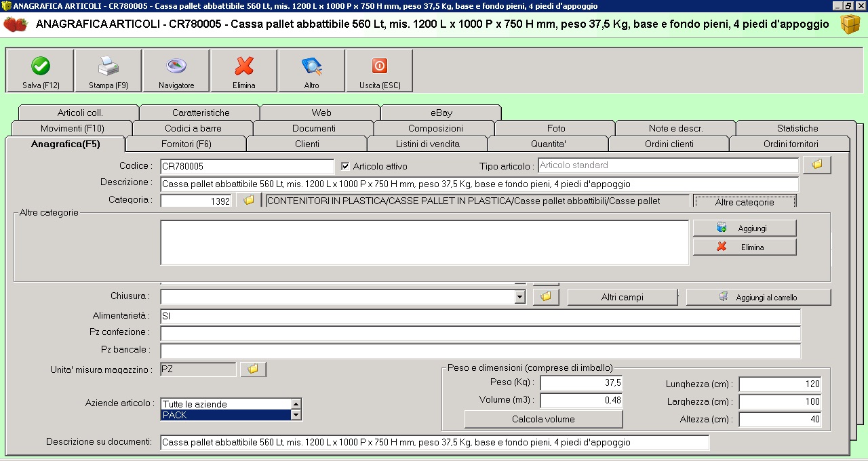
Task: Click the Pz confezione field
Action: click(480, 334)
